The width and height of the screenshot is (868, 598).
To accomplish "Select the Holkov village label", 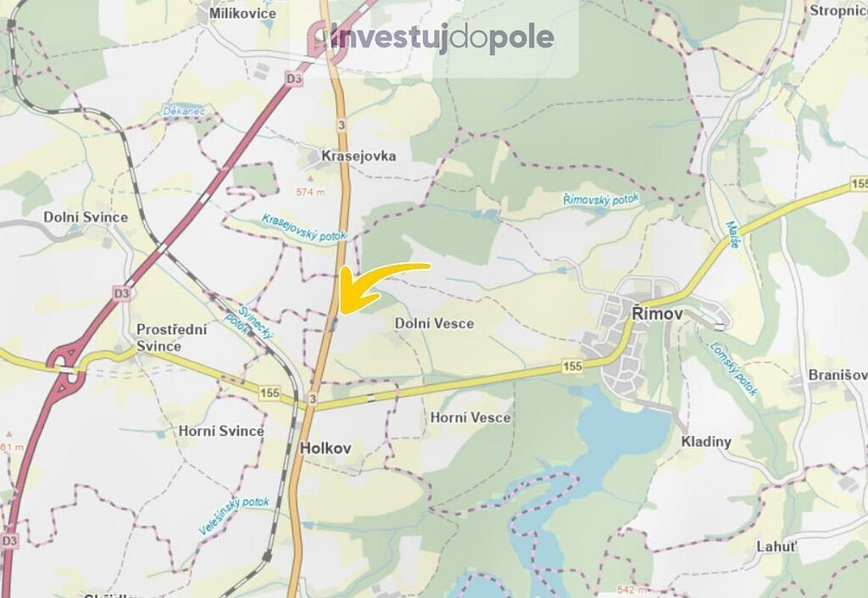I will [325, 448].
